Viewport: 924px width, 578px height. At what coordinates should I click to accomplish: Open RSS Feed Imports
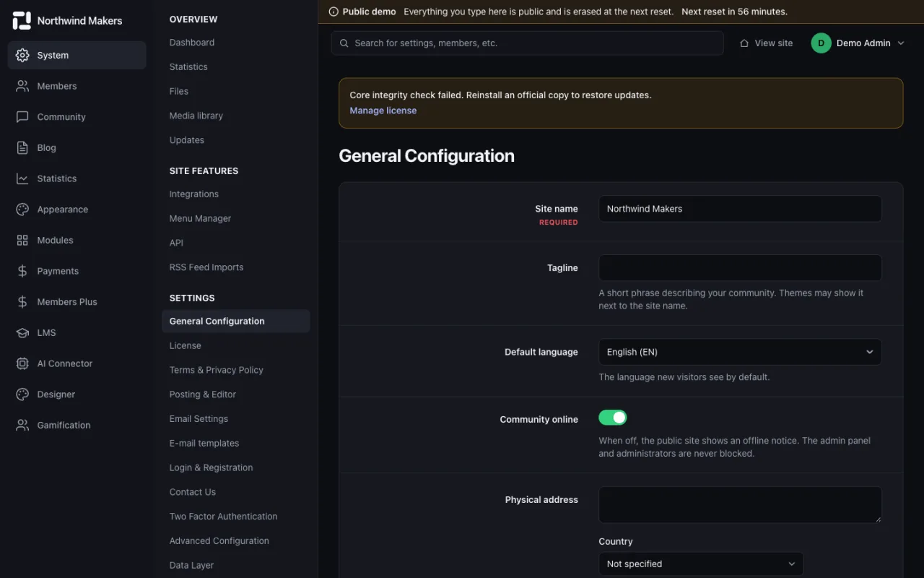point(206,267)
